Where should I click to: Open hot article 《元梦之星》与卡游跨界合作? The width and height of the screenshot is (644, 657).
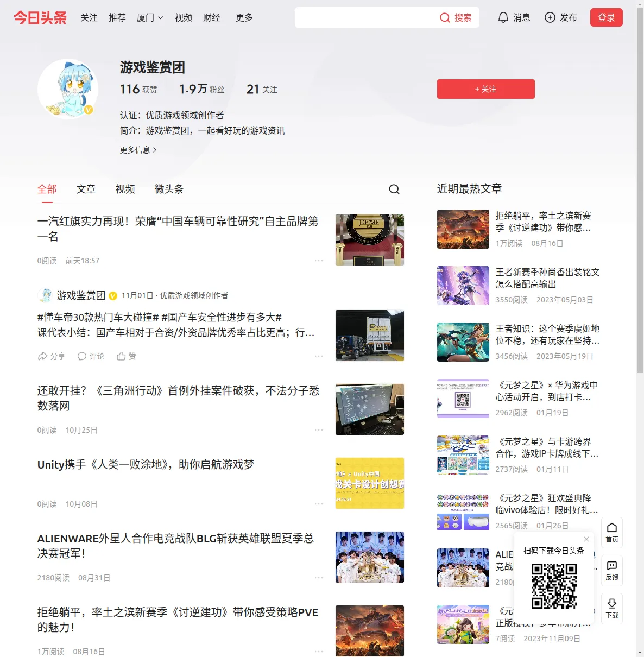tap(547, 447)
